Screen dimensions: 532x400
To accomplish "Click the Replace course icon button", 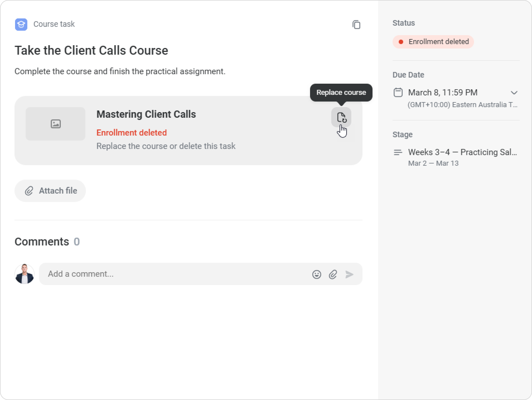I will pyautogui.click(x=341, y=117).
